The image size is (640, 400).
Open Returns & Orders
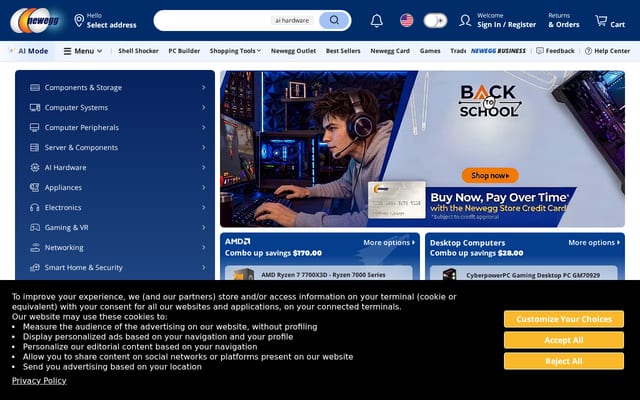tap(564, 20)
